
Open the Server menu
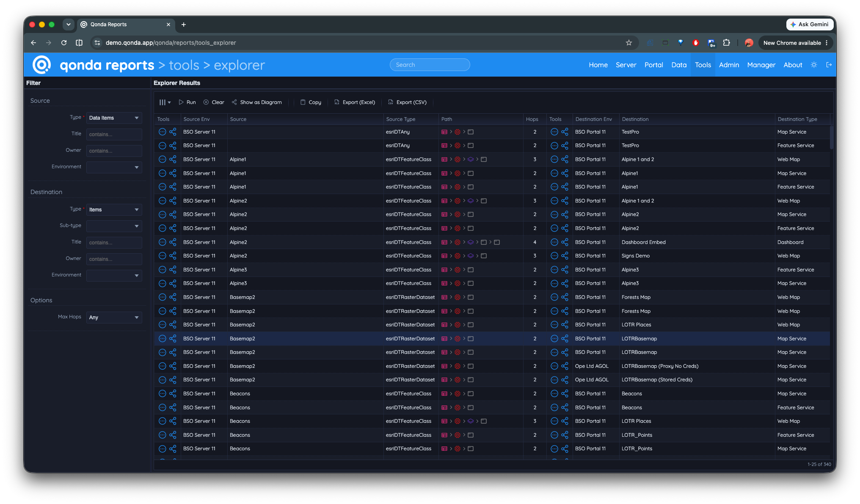click(626, 65)
